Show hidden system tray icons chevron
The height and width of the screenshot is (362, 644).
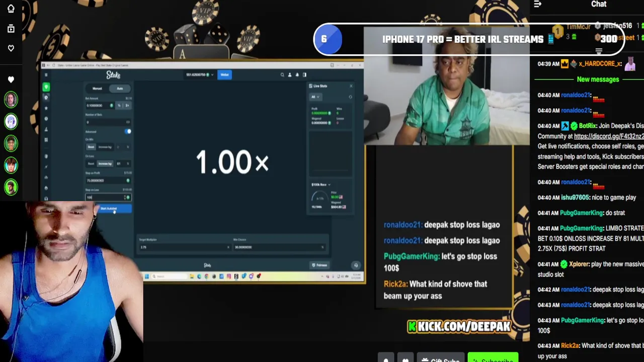coord(323,276)
